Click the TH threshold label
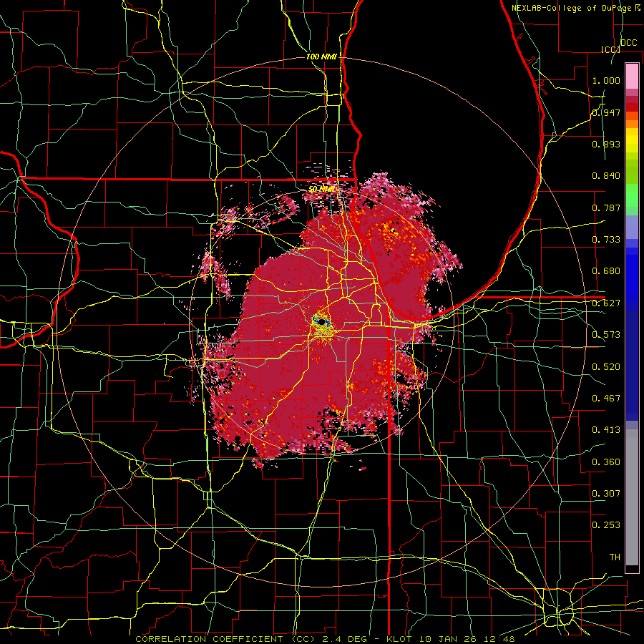 (615, 557)
